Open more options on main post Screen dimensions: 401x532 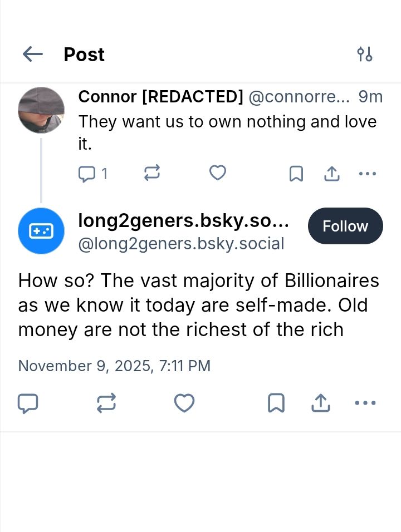[x=365, y=403]
